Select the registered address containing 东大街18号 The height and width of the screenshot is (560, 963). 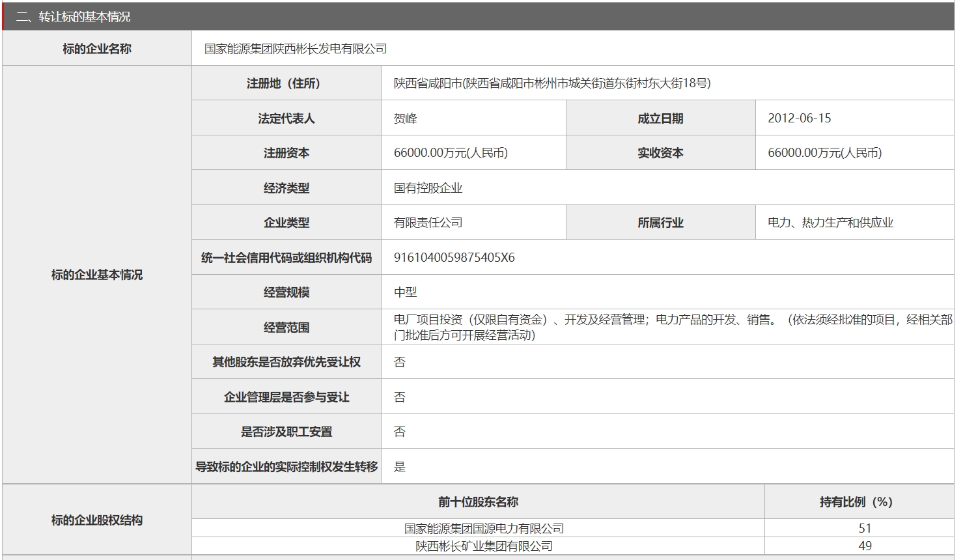point(552,83)
